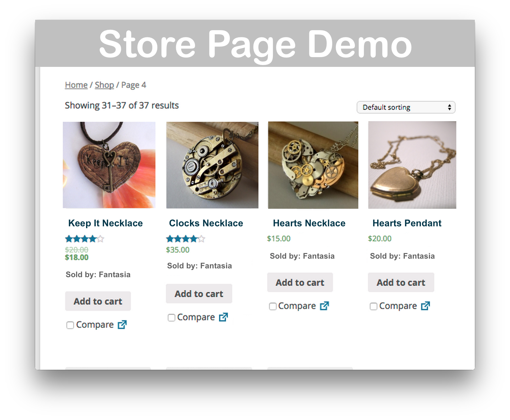Go to Shop breadcrumb link

tap(104, 85)
